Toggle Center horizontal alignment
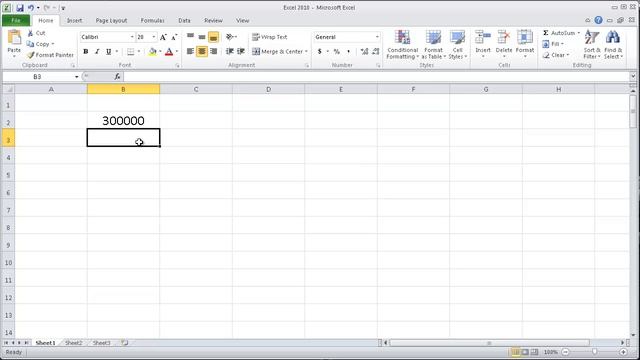The height and width of the screenshot is (360, 640). (202, 51)
